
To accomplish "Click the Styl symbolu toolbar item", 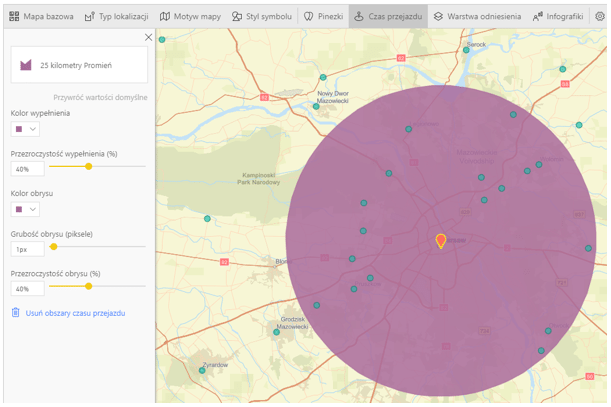I will pos(263,16).
